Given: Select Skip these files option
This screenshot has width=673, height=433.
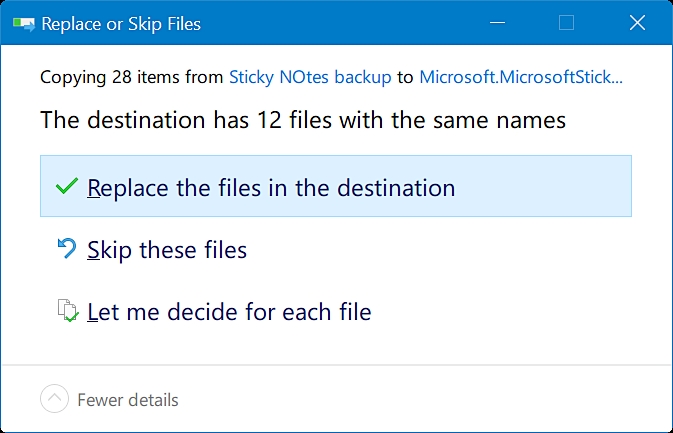Looking at the screenshot, I should tap(167, 249).
